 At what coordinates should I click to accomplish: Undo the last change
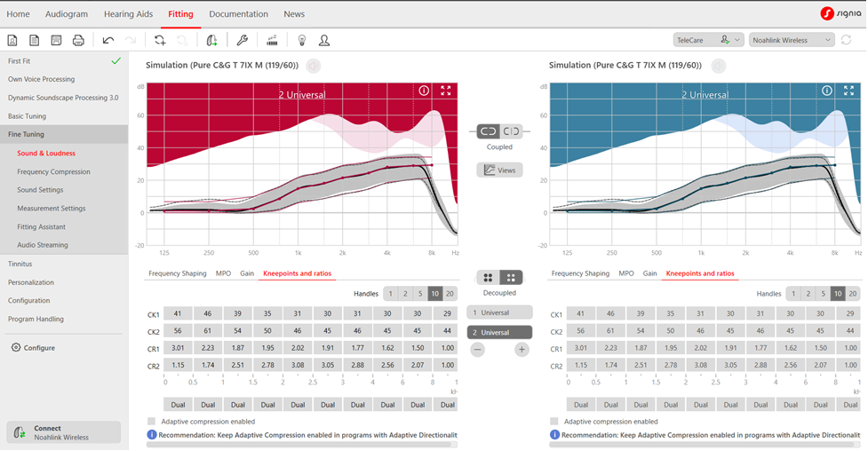coord(108,41)
